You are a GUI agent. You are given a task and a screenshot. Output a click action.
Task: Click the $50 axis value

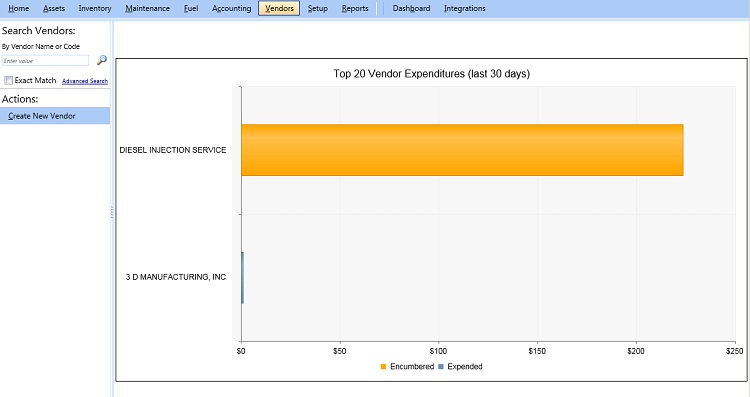pyautogui.click(x=340, y=351)
